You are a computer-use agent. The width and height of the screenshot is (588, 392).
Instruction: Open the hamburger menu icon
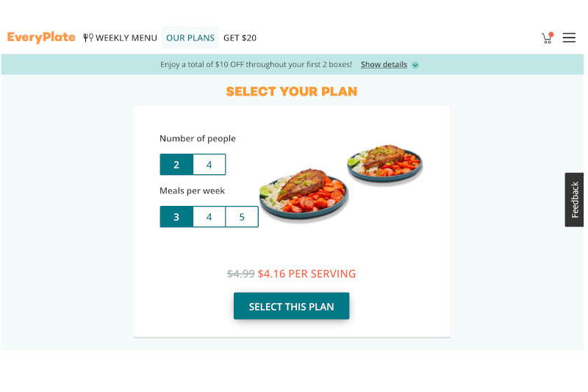568,38
